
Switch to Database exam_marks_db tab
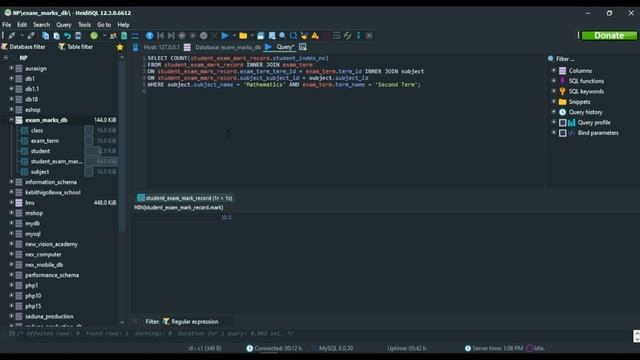click(223, 47)
